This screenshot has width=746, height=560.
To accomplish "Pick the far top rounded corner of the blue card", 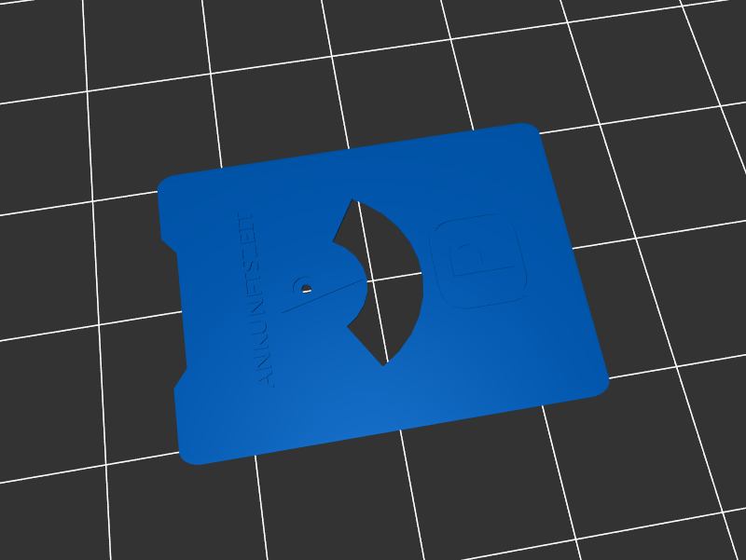I will click(x=528, y=130).
